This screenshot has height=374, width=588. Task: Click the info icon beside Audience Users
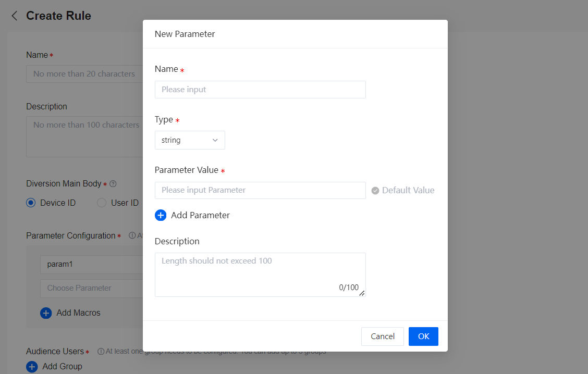[x=101, y=351]
